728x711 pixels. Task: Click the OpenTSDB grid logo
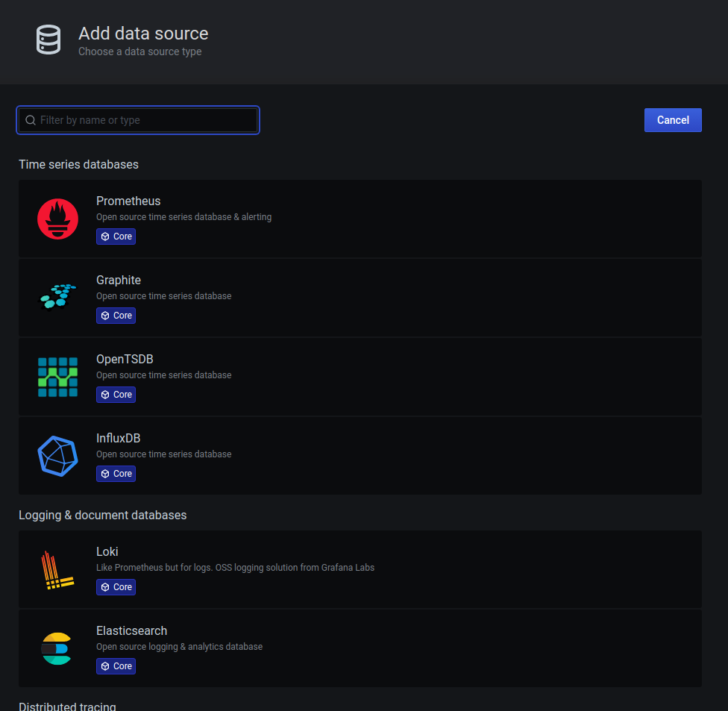[57, 377]
